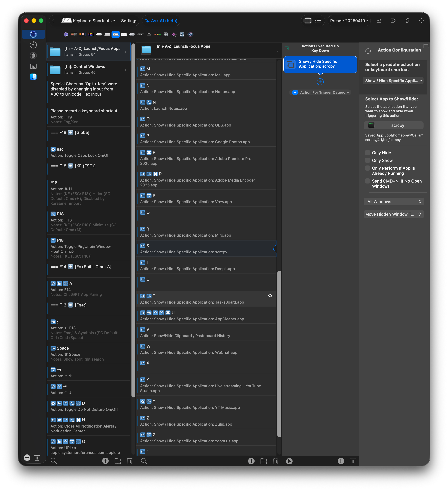Click Action For Trigger Category button
Viewport: 448px width, 490px height.
(320, 92)
